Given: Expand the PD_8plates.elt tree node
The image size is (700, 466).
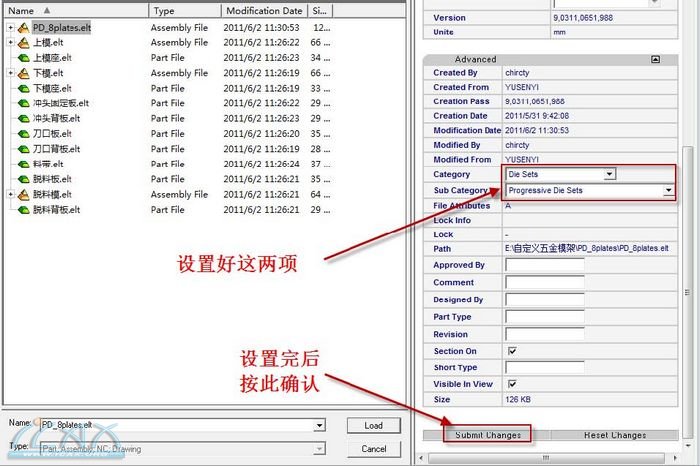Looking at the screenshot, I should click(10, 28).
